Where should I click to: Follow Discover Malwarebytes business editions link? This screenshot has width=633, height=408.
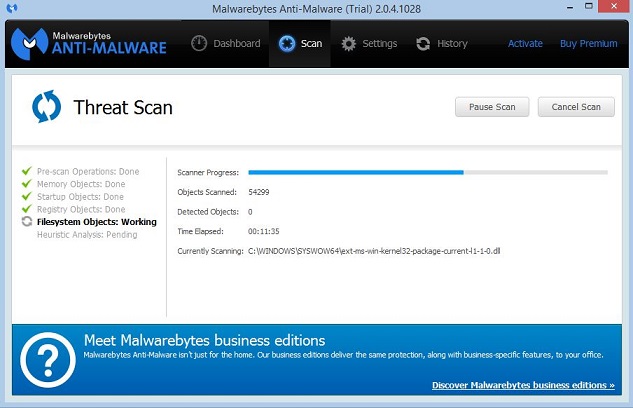click(523, 385)
